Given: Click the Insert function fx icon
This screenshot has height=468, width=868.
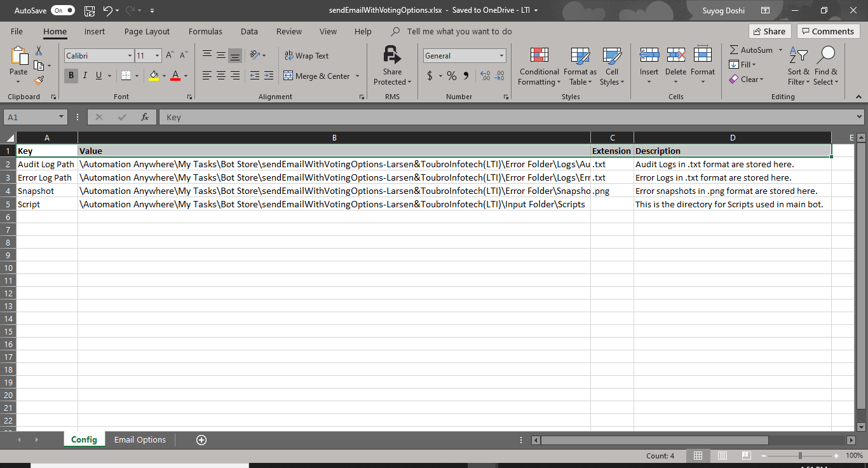Looking at the screenshot, I should point(145,117).
